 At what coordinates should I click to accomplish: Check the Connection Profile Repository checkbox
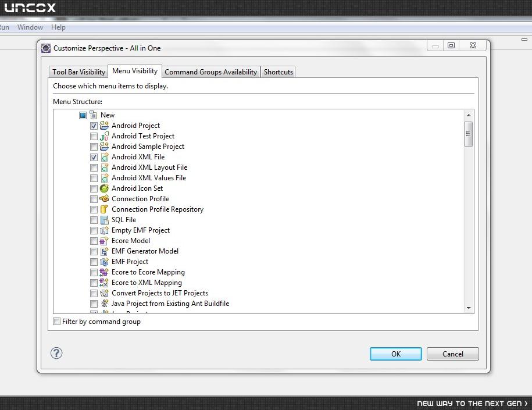[x=94, y=210]
